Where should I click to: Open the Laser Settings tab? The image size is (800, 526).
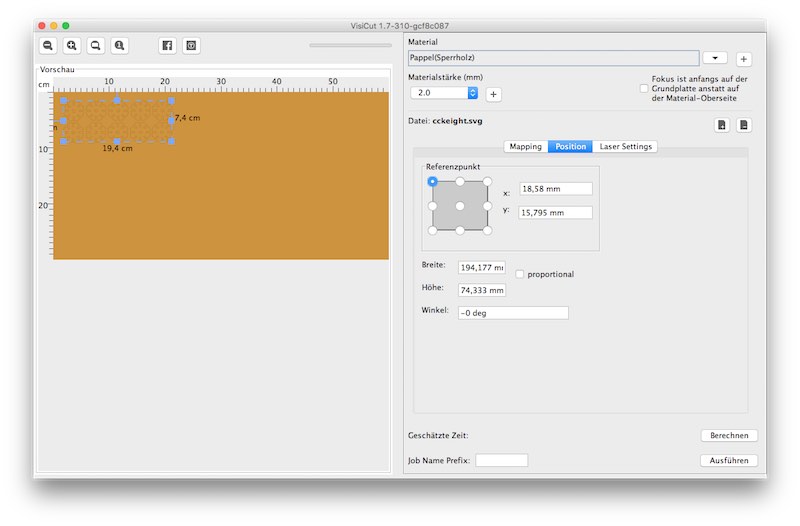pyautogui.click(x=626, y=146)
